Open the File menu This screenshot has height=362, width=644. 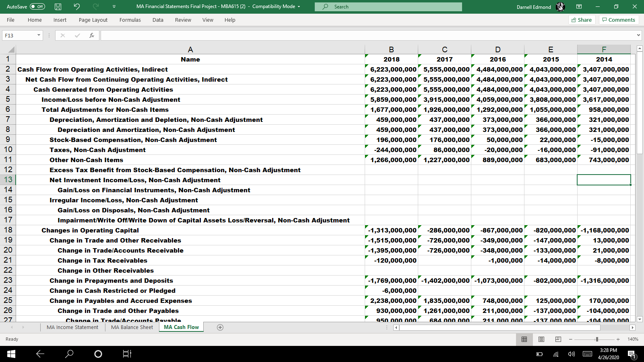(x=10, y=20)
